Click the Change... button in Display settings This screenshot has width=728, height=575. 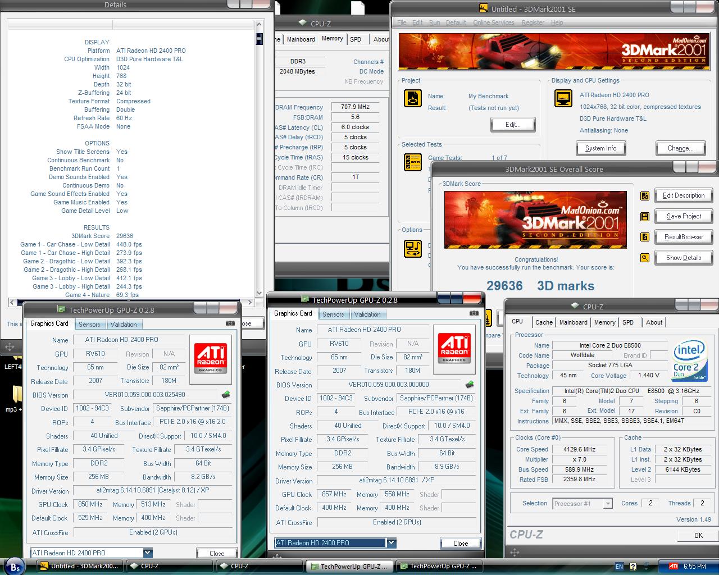click(x=680, y=148)
